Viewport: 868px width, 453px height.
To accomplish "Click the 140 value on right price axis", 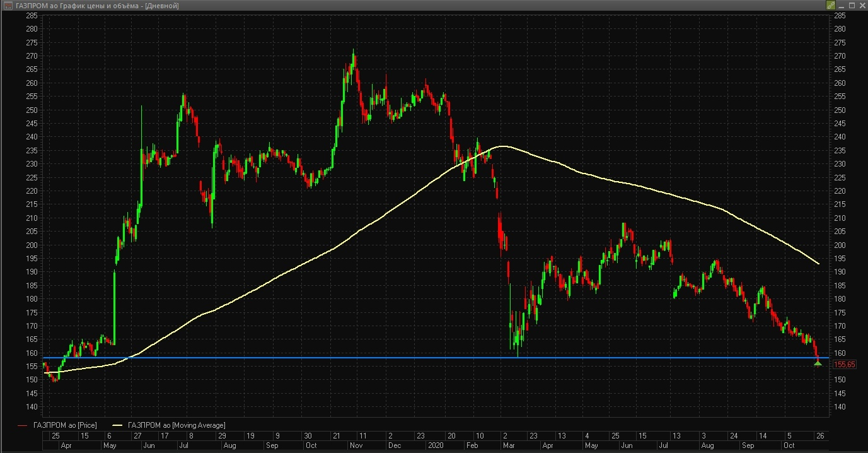I will (x=840, y=407).
